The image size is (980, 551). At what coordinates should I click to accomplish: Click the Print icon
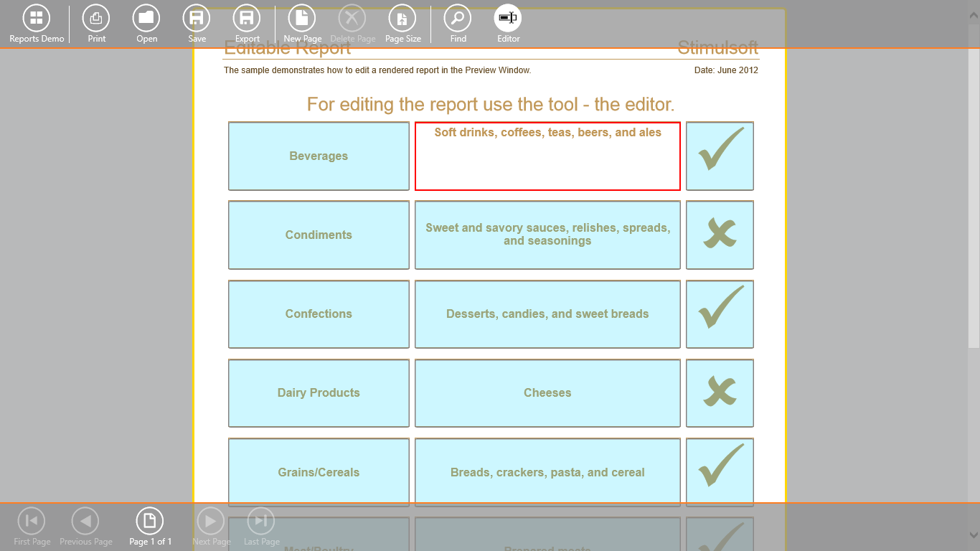(x=96, y=19)
